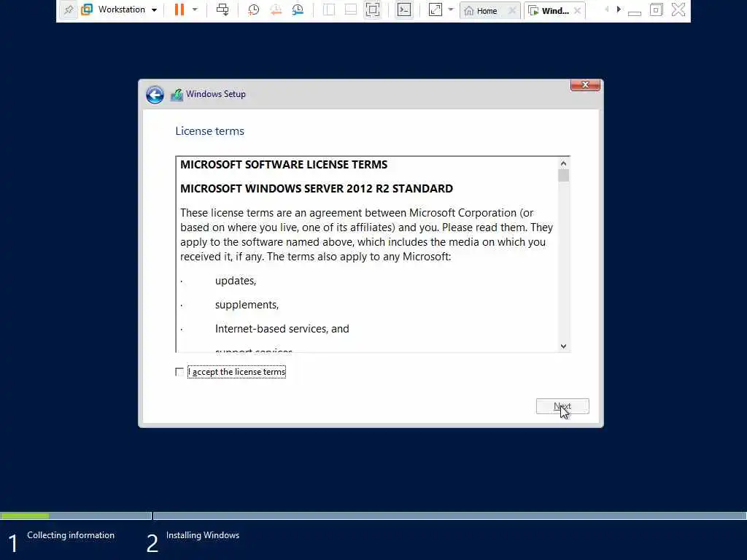Close the Wind... VM tab
This screenshot has height=560, width=747.
tap(578, 10)
